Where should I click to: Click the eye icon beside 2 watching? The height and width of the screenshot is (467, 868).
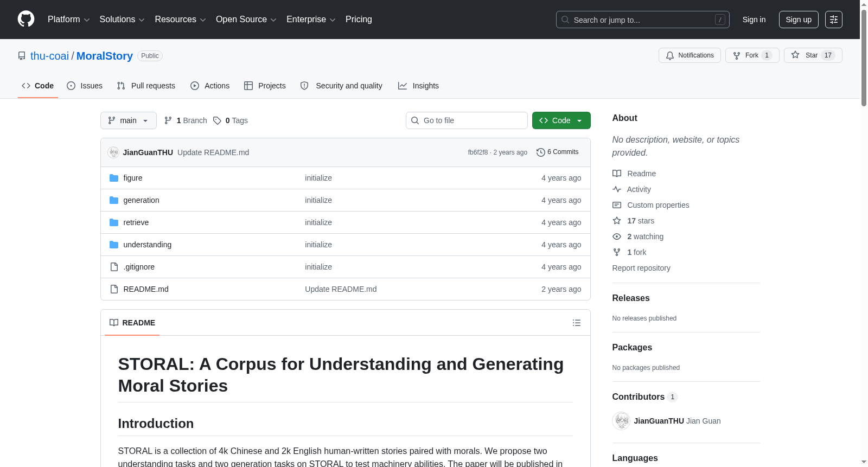pyautogui.click(x=617, y=236)
